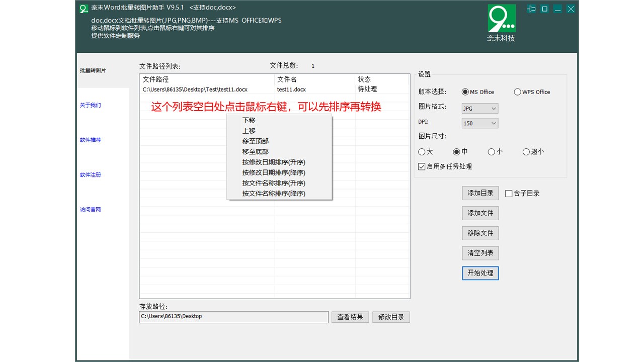Click the 奈末科技 green logo

pos(501,18)
